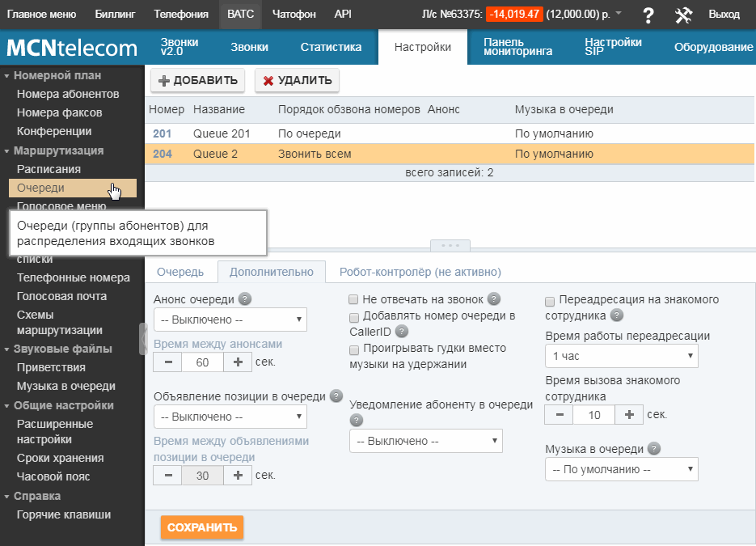Click help icon next to Анонс очереди
The image size is (756, 546).
click(245, 299)
